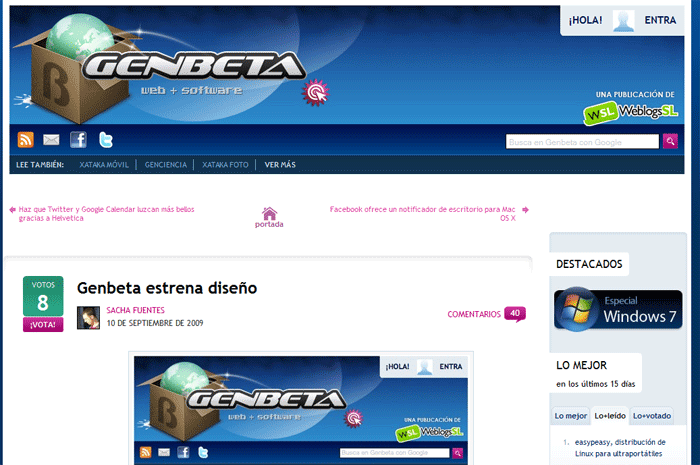Open the Twitter bird icon in header
Image resolution: width=700 pixels, height=465 pixels.
[106, 140]
